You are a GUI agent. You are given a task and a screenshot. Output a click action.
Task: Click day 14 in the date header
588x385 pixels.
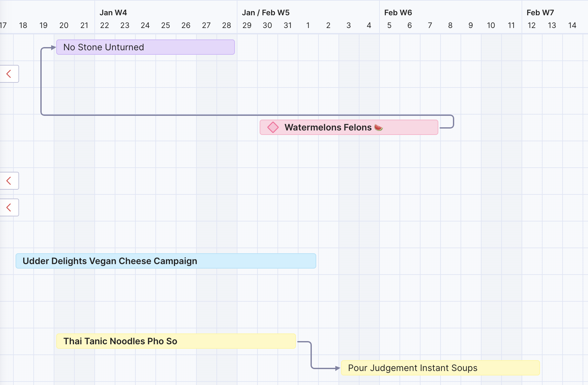572,25
